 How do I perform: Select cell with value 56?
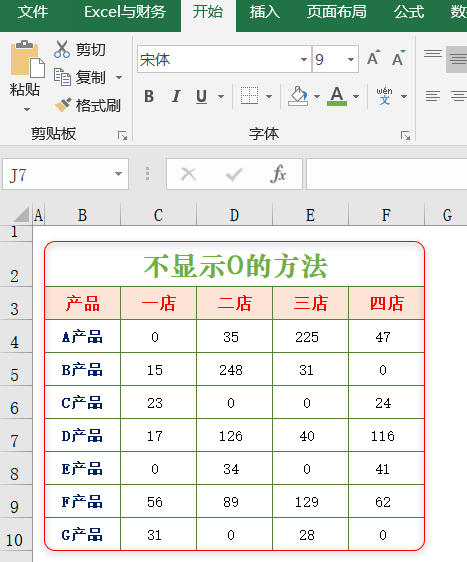(158, 501)
